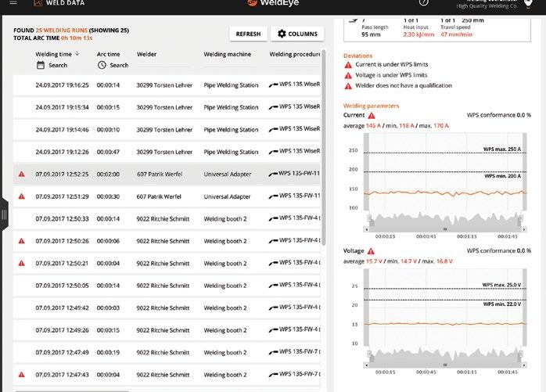Click the clock icon under Arc time
This screenshot has width=546, height=392.
tap(102, 65)
